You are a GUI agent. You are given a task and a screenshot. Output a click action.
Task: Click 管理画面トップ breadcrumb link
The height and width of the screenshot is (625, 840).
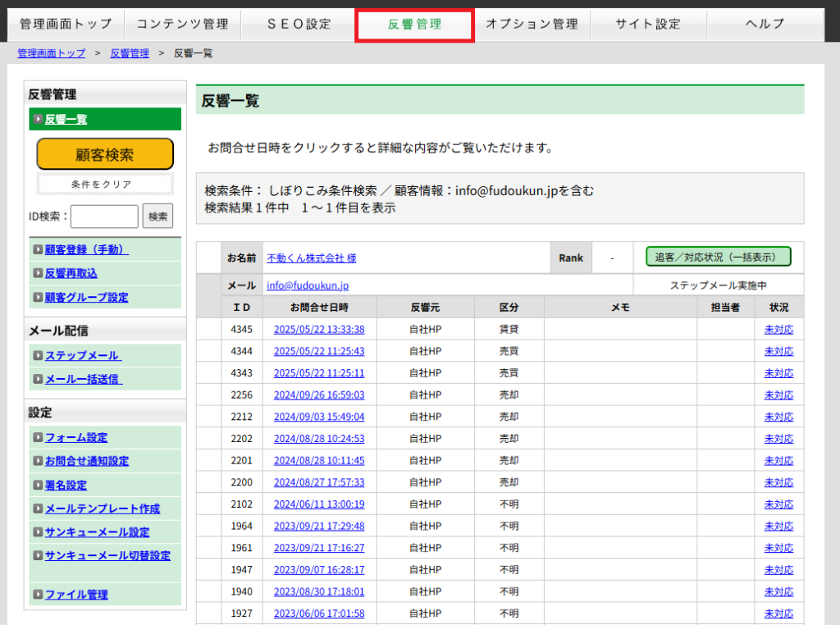click(51, 53)
